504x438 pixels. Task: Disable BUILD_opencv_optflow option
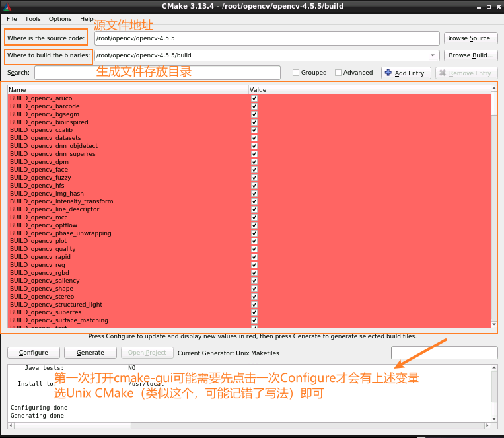point(254,225)
